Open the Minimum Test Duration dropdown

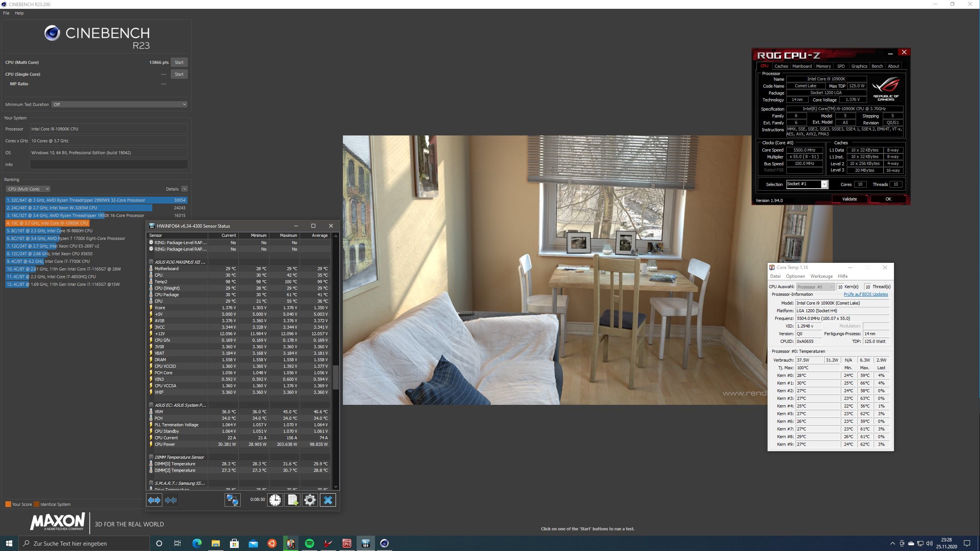[x=119, y=104]
